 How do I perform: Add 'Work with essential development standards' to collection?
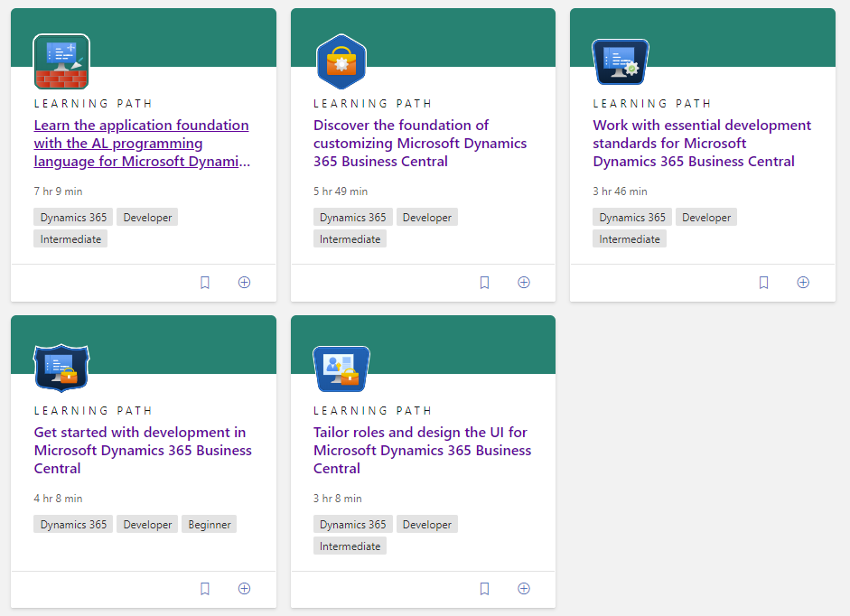click(x=803, y=283)
